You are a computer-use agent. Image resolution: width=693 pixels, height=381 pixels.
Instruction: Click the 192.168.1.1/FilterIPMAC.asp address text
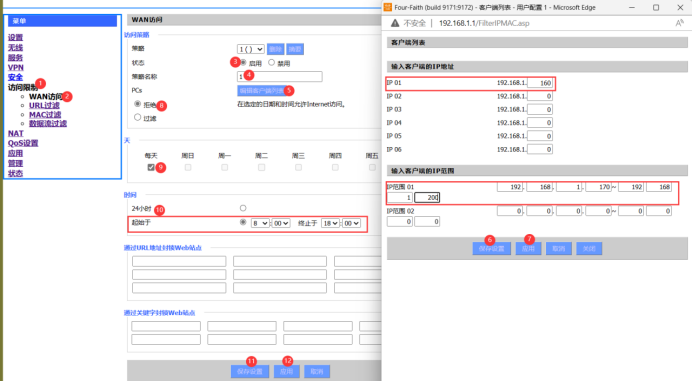[484, 23]
